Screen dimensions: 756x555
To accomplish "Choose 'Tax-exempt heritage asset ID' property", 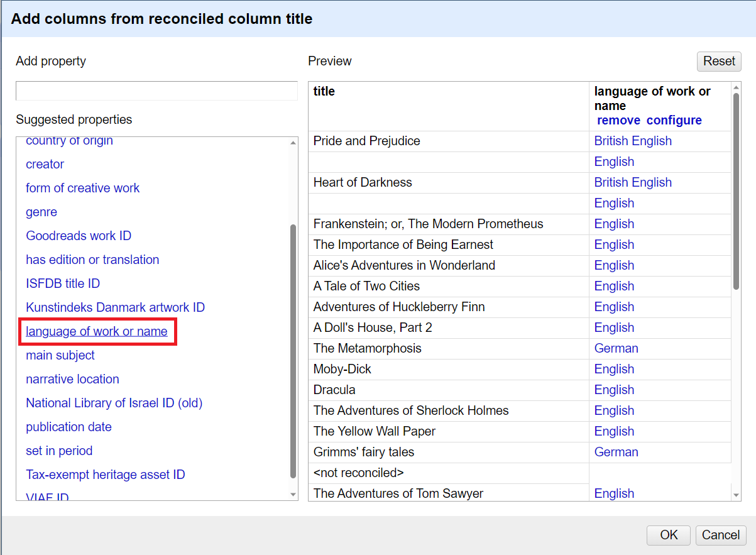I will tap(106, 475).
